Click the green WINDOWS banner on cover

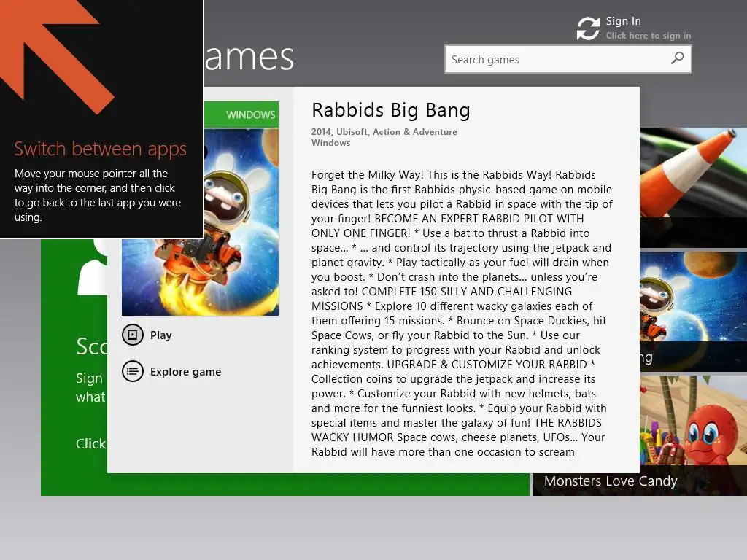pyautogui.click(x=241, y=114)
